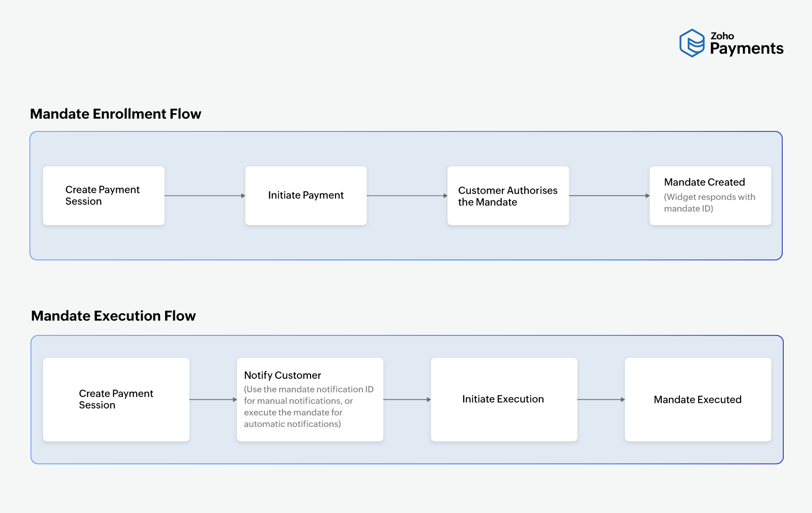The width and height of the screenshot is (812, 513).
Task: Click the Customer Authorises the Mandate box
Action: 508,196
